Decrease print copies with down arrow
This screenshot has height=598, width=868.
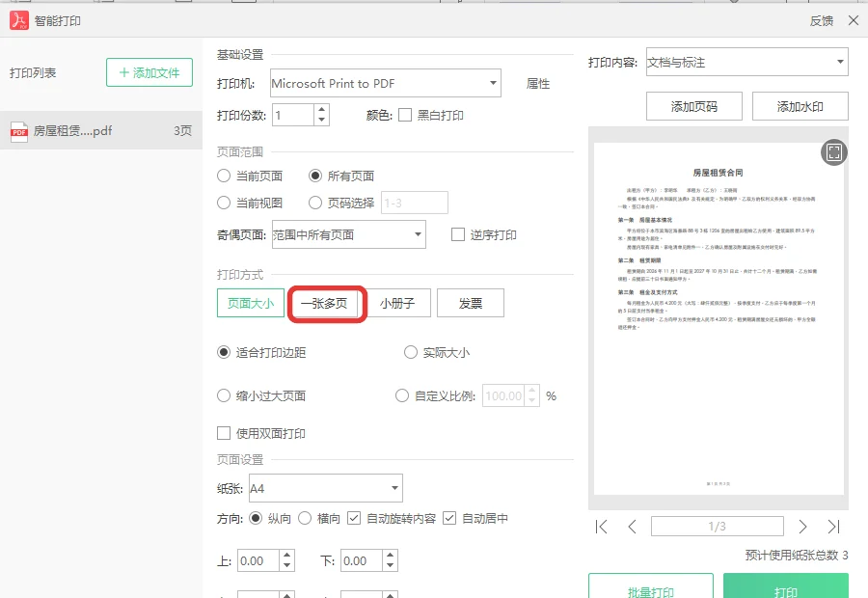tap(321, 121)
